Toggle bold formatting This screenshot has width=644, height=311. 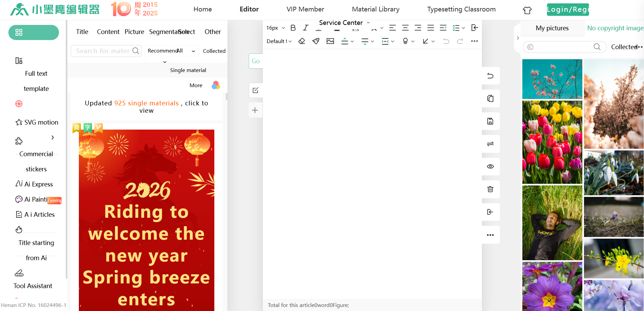[293, 28]
